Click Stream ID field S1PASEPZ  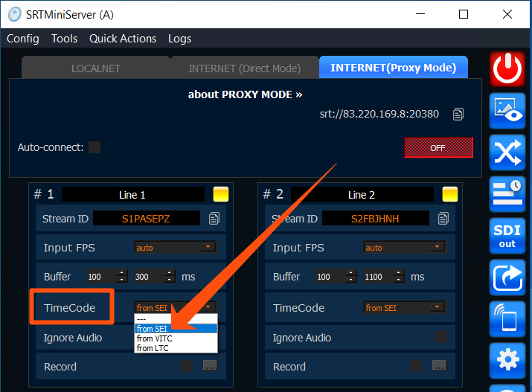pyautogui.click(x=147, y=219)
